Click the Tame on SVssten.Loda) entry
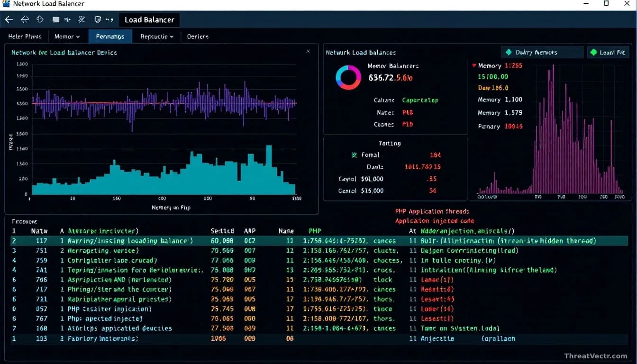This screenshot has width=637, height=364. click(x=460, y=328)
